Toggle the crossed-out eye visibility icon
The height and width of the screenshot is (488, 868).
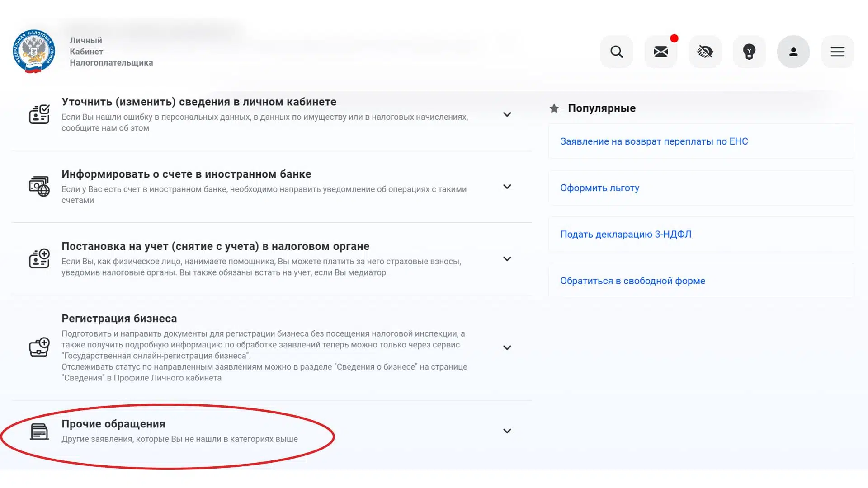click(705, 52)
